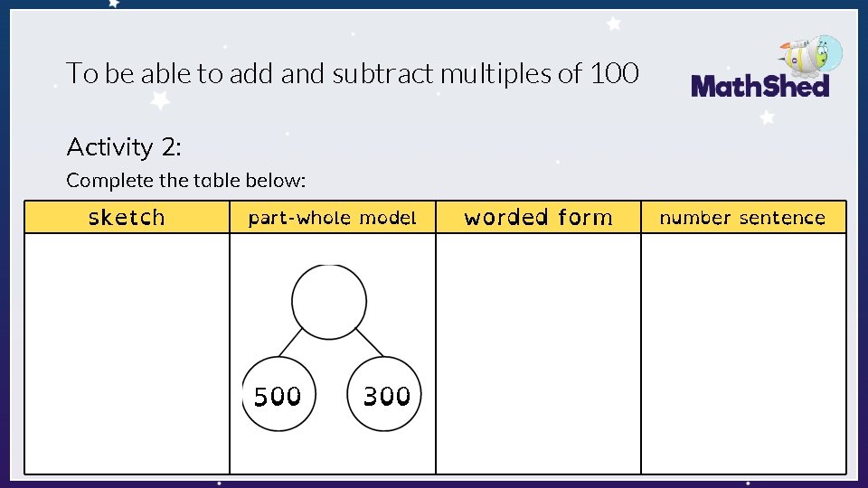Click the blank sketch cell
Viewport: 868px width, 488px height.
pyautogui.click(x=127, y=353)
